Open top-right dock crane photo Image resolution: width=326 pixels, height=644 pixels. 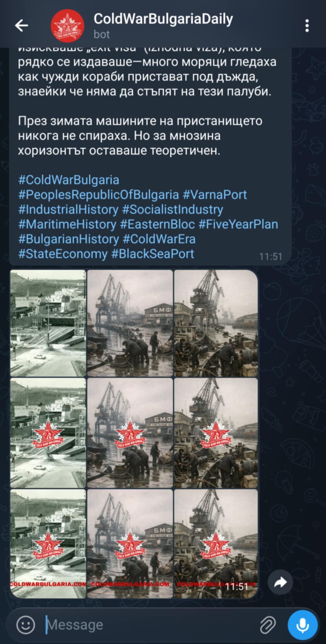point(216,323)
